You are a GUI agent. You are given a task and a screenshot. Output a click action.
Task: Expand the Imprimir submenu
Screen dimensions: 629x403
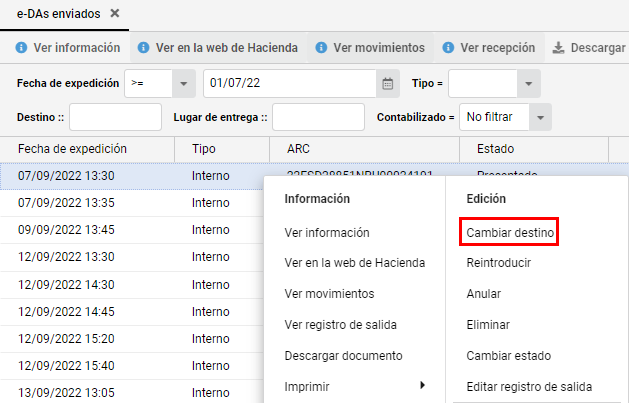[x=355, y=387]
